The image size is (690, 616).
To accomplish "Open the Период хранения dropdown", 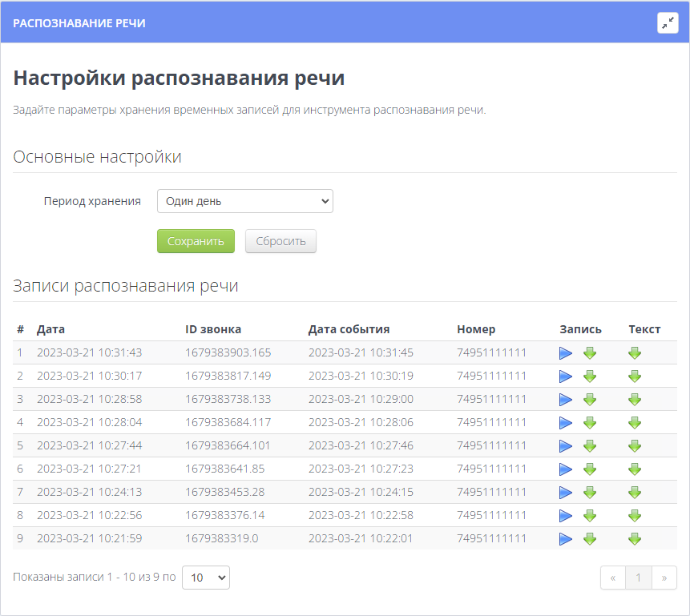I will 244,201.
